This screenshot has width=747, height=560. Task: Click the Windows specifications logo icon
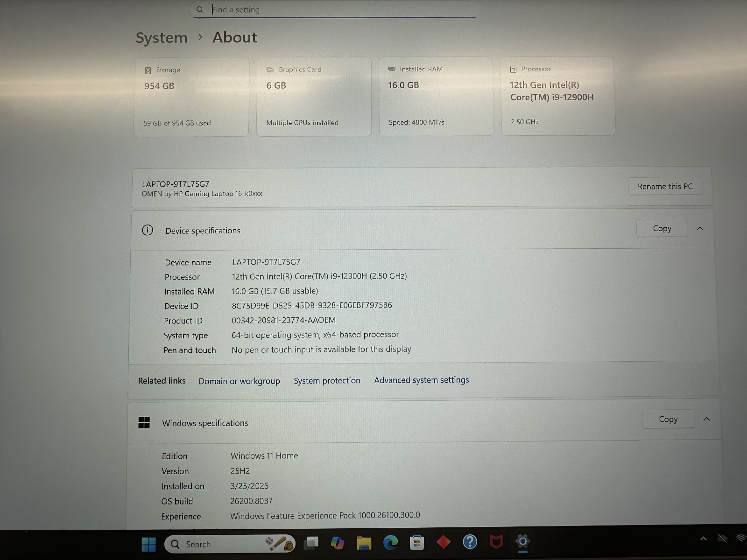click(144, 422)
